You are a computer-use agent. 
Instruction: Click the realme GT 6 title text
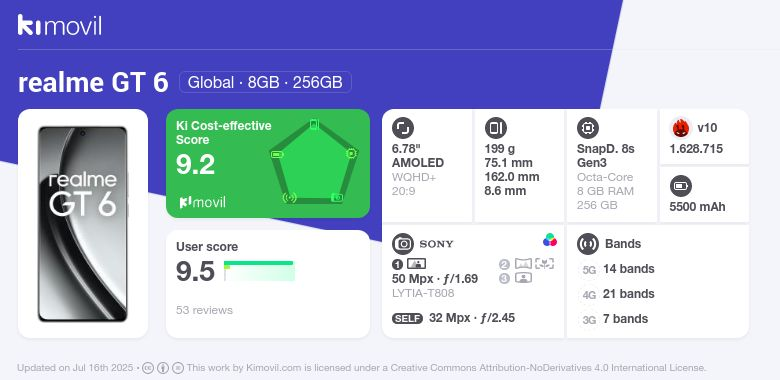(93, 83)
